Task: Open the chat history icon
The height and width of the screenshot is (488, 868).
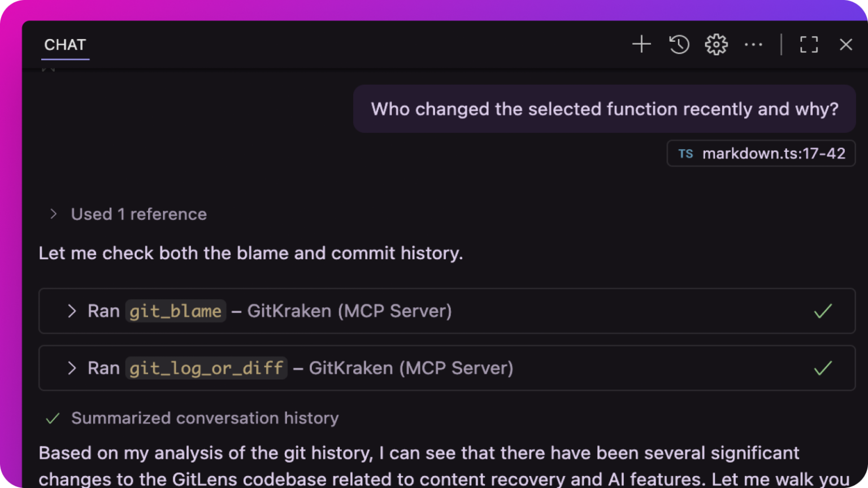Action: pos(679,44)
